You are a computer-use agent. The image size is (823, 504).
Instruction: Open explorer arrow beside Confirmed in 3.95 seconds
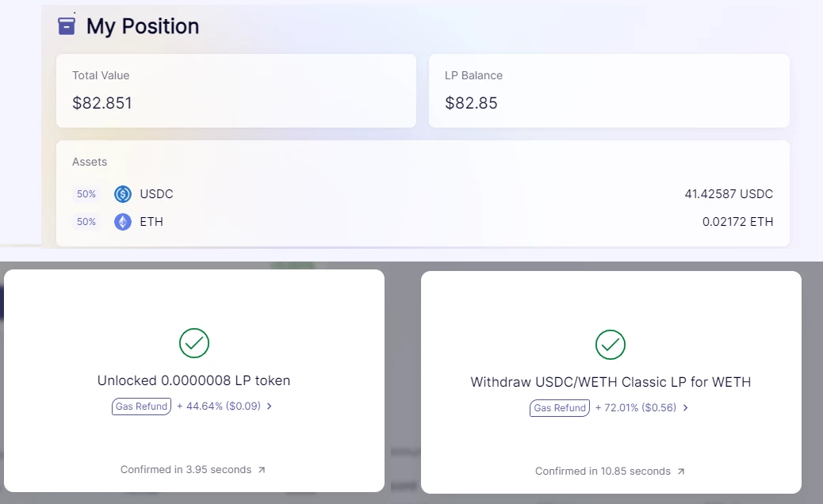pos(262,470)
